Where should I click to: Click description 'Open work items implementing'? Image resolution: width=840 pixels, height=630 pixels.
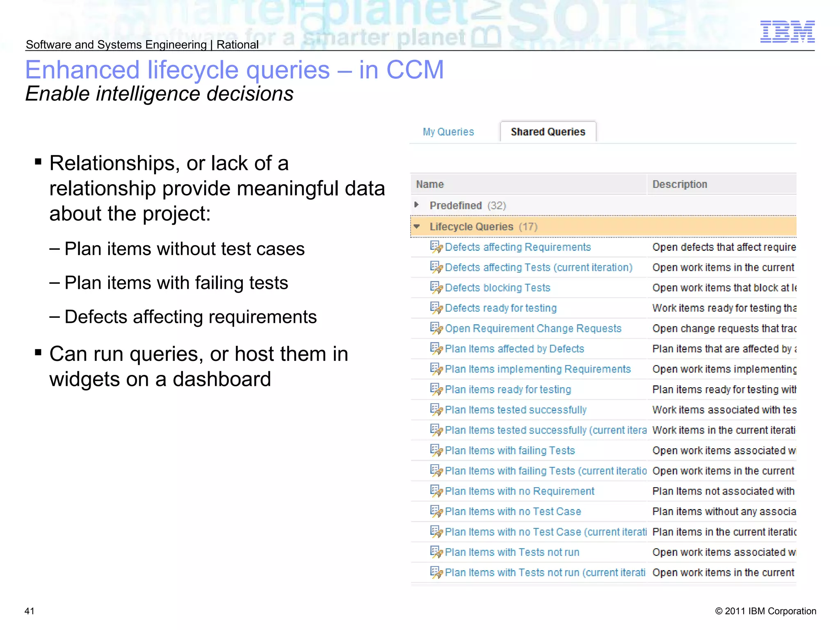click(x=724, y=369)
